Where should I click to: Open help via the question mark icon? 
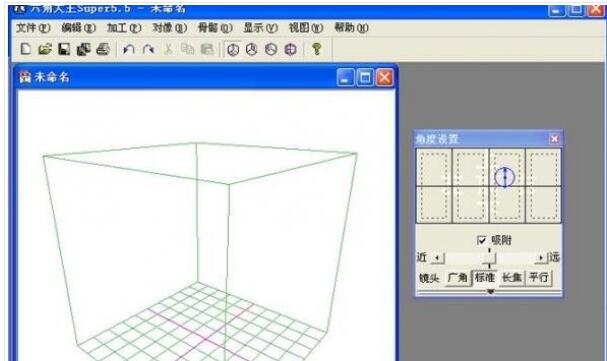(x=317, y=49)
